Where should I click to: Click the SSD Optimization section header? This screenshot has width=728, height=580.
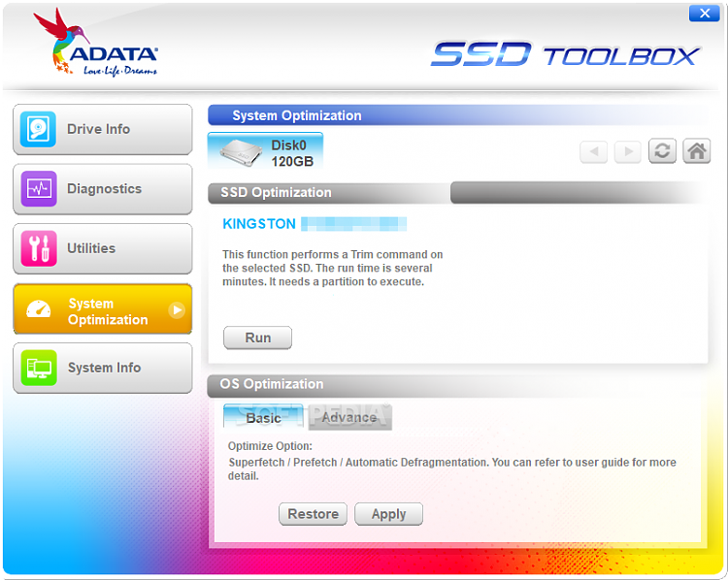pos(329,193)
